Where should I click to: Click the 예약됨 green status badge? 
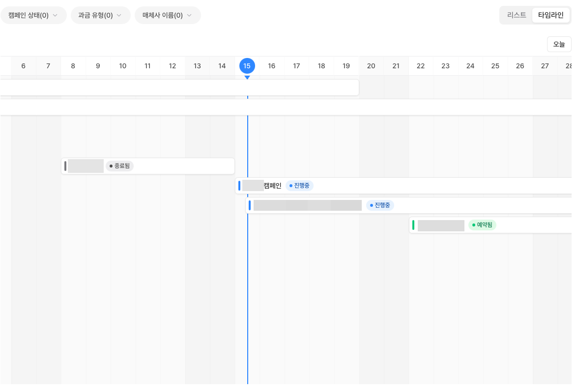point(482,225)
